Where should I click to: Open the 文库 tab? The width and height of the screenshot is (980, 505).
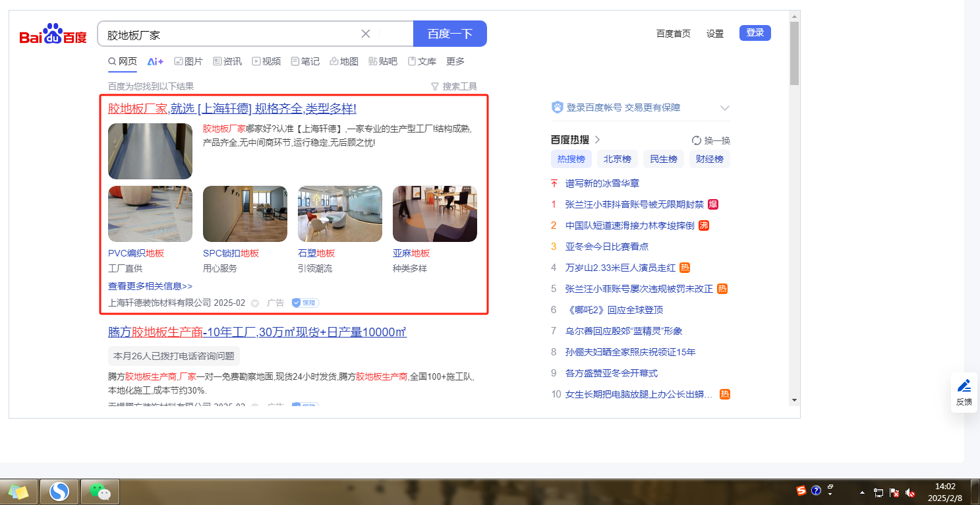(422, 61)
